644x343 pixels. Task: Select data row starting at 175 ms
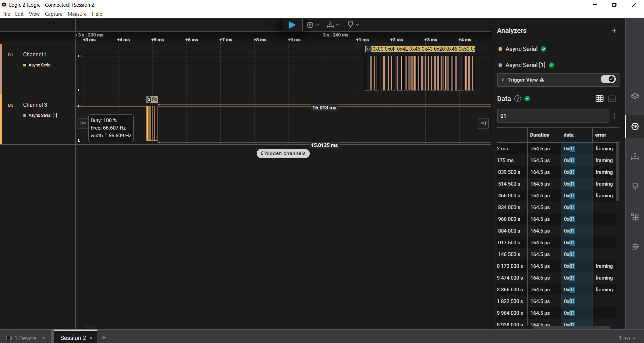tap(556, 160)
